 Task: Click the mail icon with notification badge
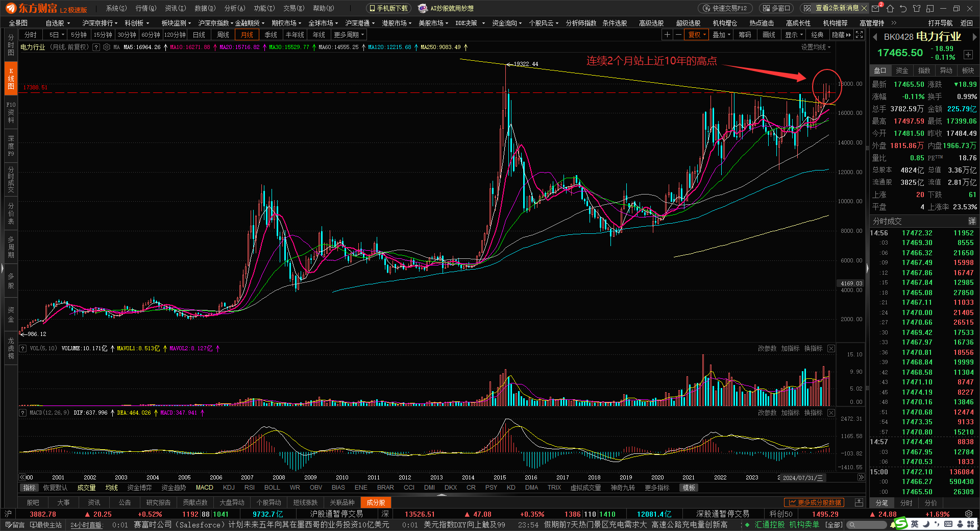tap(876, 8)
